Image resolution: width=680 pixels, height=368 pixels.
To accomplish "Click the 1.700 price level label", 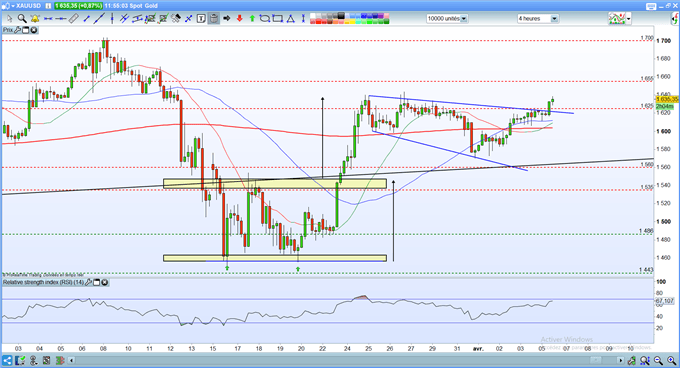I will tap(647, 38).
